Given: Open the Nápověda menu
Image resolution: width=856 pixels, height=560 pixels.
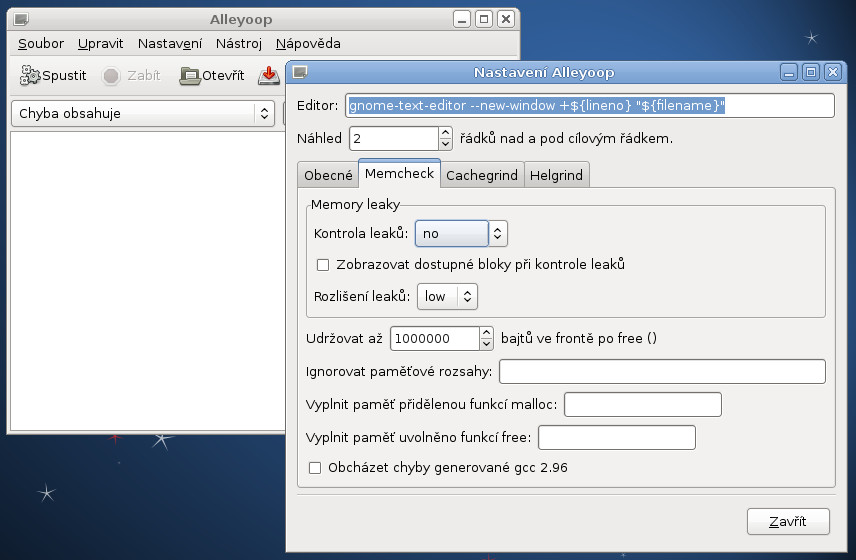Looking at the screenshot, I should tap(308, 44).
